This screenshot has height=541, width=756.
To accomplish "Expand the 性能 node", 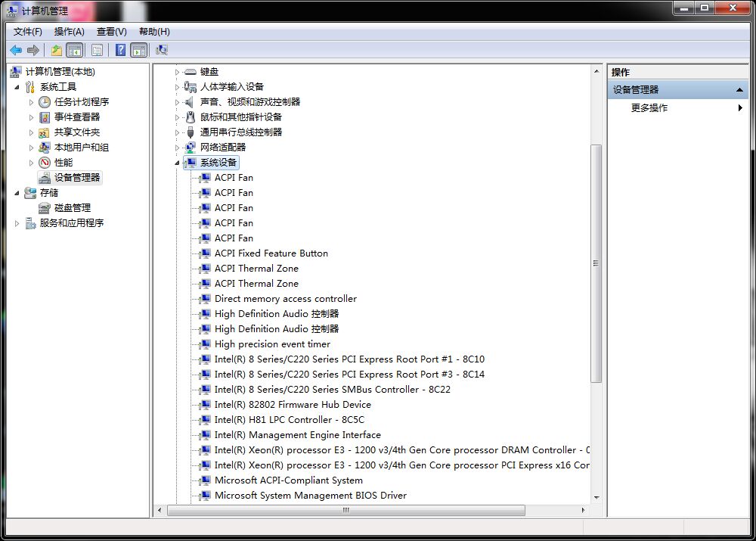I will coord(31,163).
